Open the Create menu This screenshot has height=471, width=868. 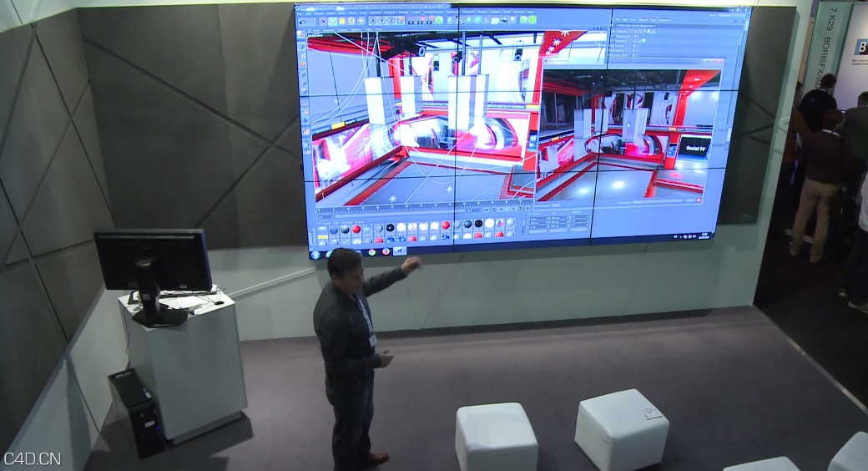[319, 13]
